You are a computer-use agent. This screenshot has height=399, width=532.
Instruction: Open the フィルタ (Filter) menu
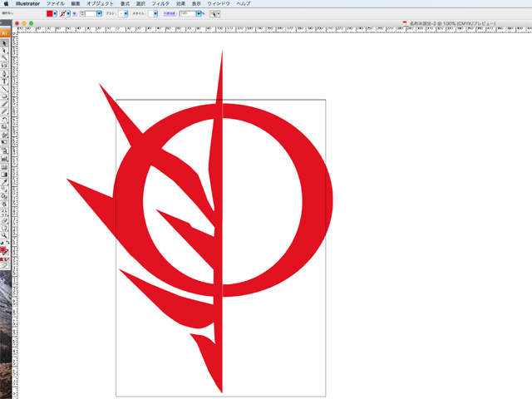tap(160, 3)
